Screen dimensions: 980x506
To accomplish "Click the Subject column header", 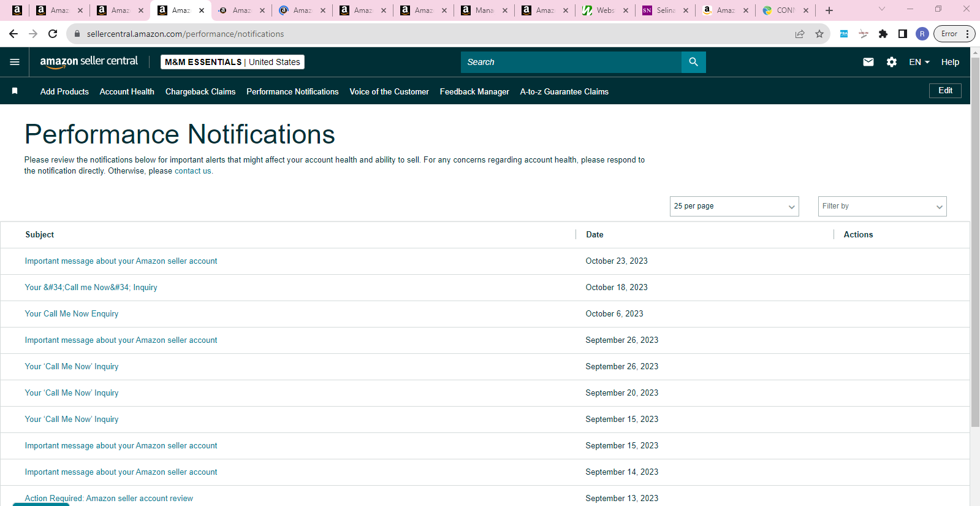I will (x=40, y=235).
